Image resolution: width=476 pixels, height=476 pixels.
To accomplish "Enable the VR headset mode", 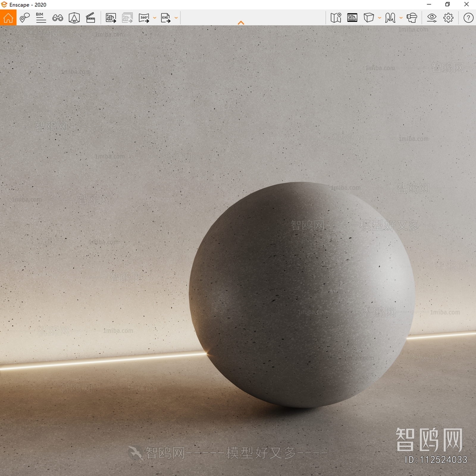I will tap(412, 18).
